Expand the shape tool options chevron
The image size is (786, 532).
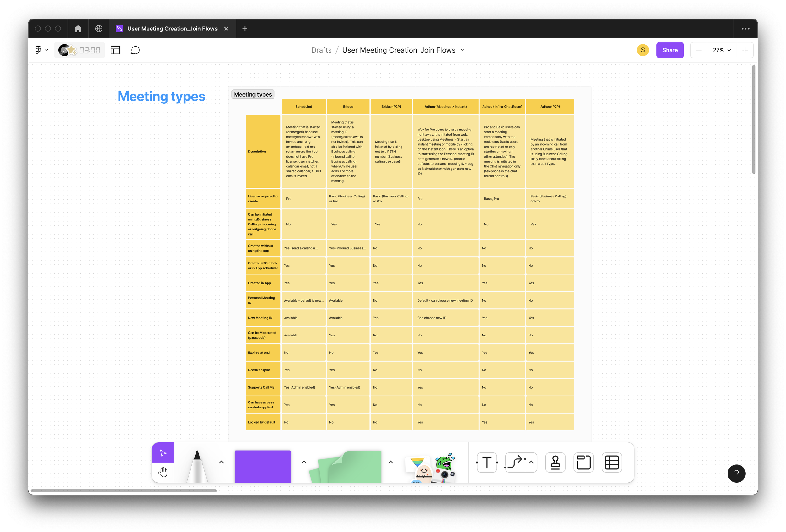tap(303, 462)
